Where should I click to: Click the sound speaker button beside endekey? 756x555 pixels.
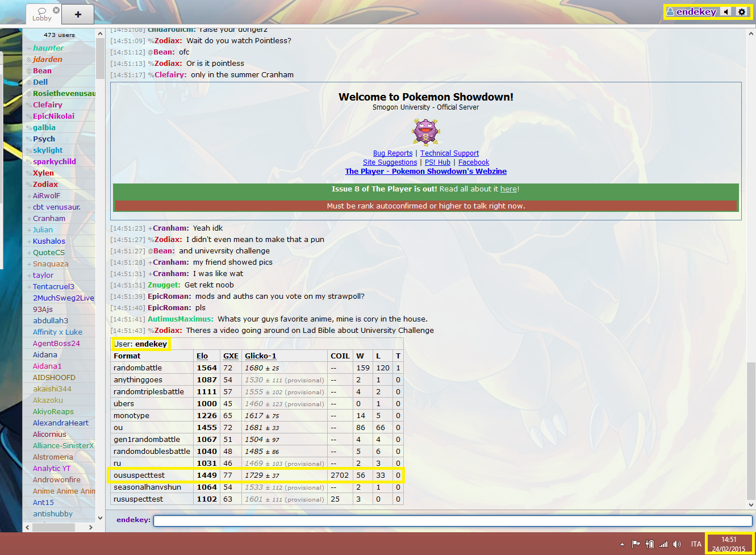point(726,12)
